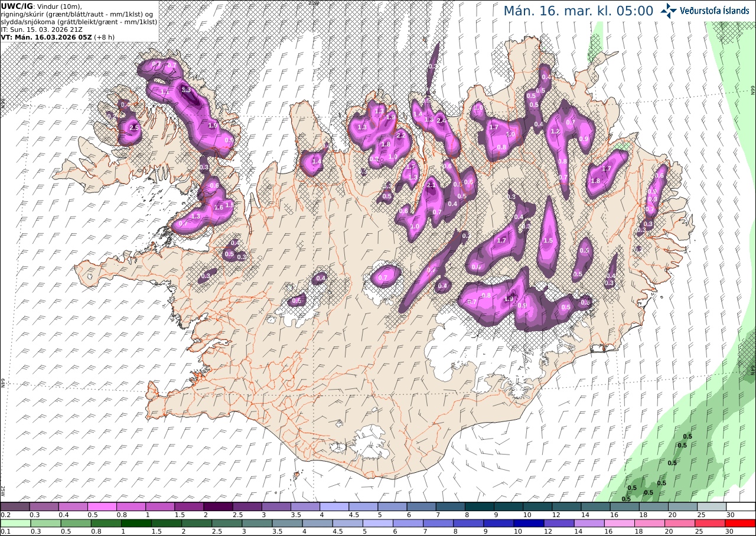Click the slydda/snjókoma legend description line
The width and height of the screenshot is (756, 536).
(79, 22)
